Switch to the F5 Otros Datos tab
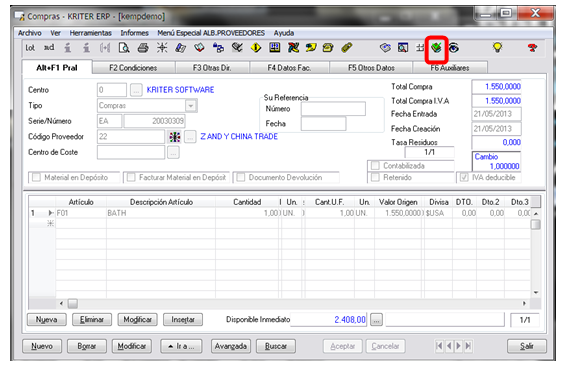The image size is (561, 368). pos(371,68)
